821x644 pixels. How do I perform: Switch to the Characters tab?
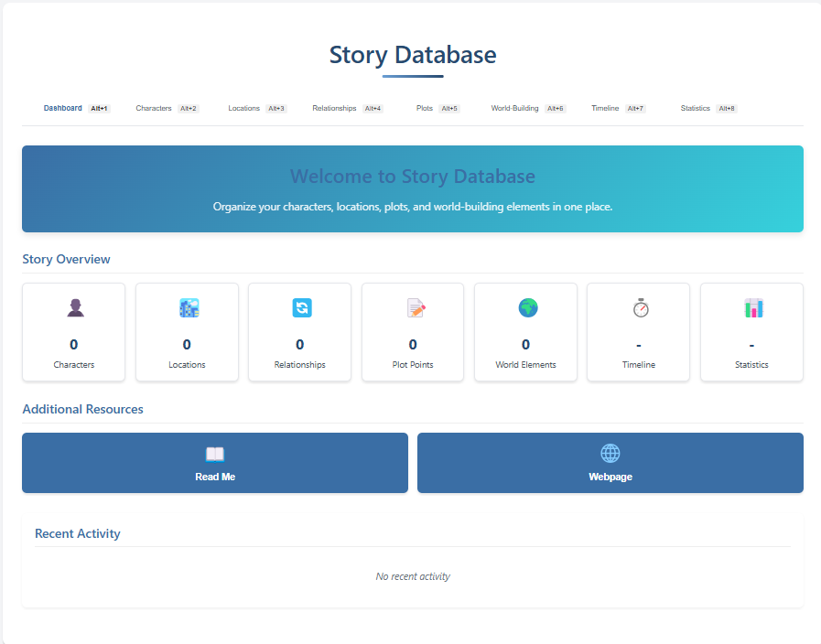[x=154, y=107]
